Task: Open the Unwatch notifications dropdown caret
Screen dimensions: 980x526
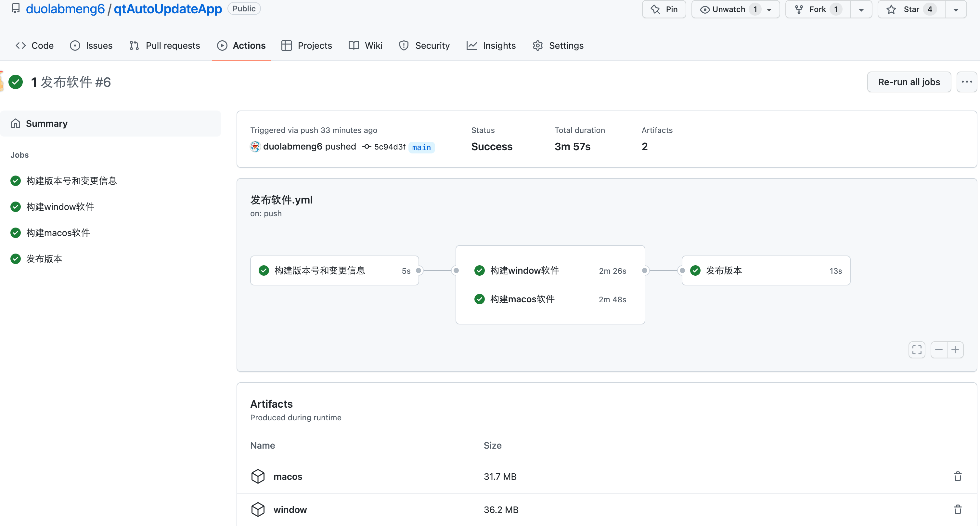Action: [769, 10]
